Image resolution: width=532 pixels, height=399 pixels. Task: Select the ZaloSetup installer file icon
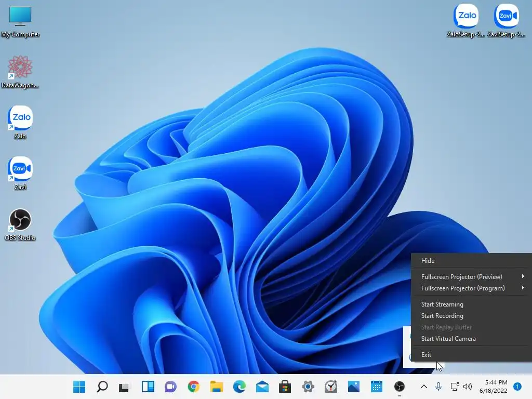pos(466,20)
